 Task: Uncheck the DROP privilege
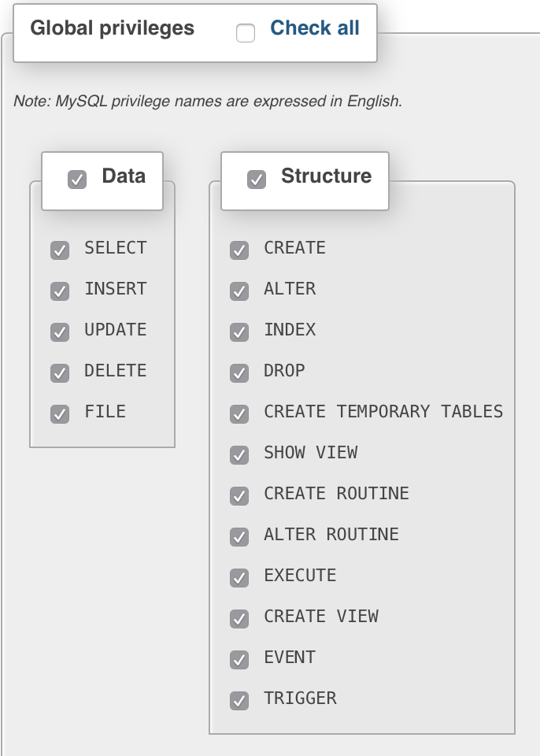(x=239, y=373)
